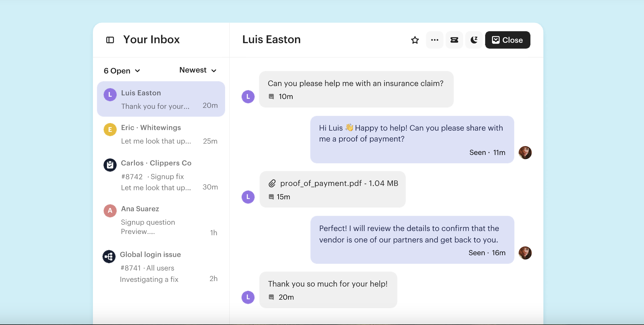Open Global login issue ticket
This screenshot has height=325, width=644.
(x=161, y=267)
